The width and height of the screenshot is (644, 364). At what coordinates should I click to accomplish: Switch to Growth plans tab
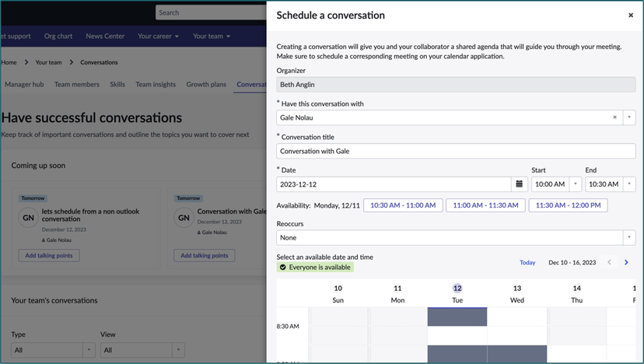click(206, 84)
